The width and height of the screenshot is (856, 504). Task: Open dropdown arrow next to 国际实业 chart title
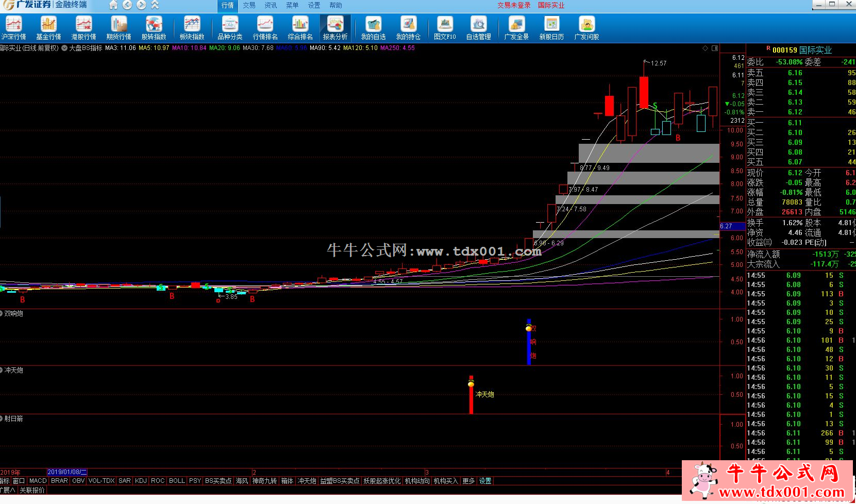pos(64,48)
